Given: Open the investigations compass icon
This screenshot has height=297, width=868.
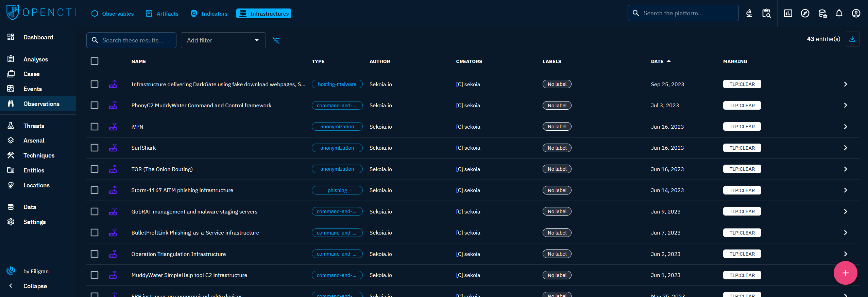Looking at the screenshot, I should 805,13.
